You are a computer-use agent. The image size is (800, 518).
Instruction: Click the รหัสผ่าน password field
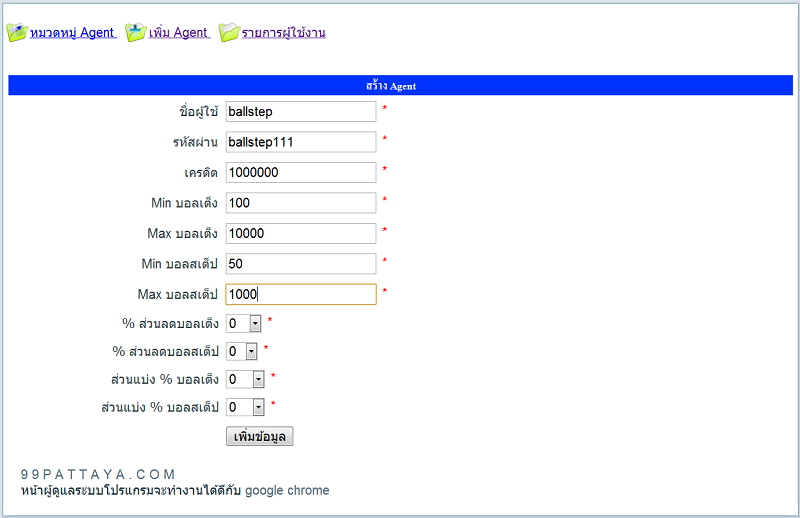click(x=300, y=142)
